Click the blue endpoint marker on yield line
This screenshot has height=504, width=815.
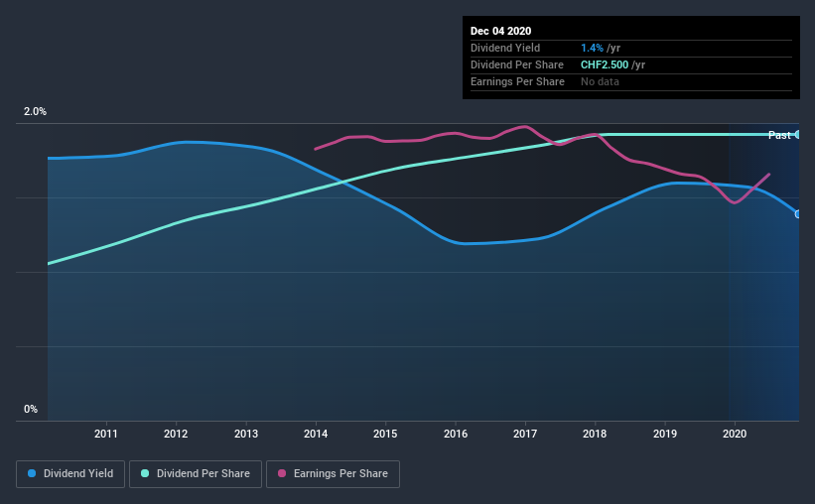click(797, 214)
